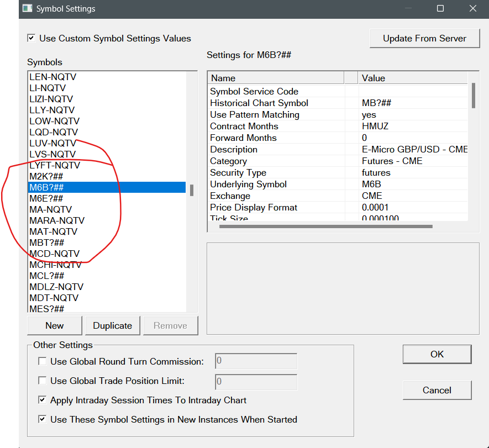This screenshot has width=489, height=448.
Task: Choose LYFT-NQTV from the symbol list
Action: pyautogui.click(x=55, y=165)
